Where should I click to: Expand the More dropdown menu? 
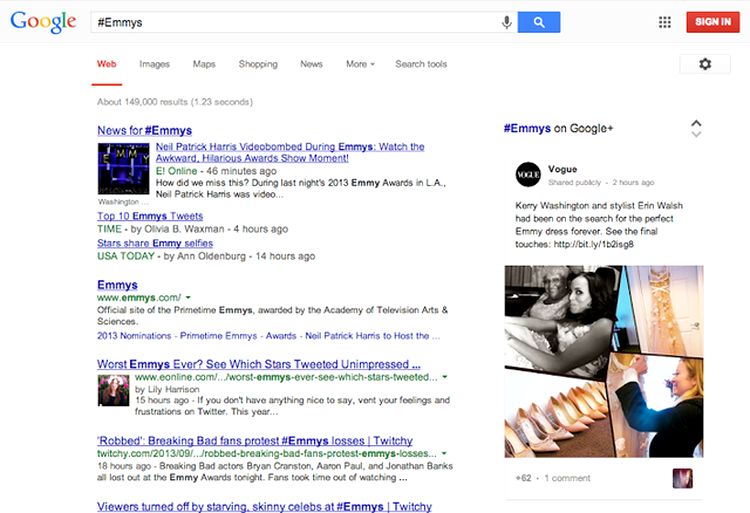tap(360, 64)
